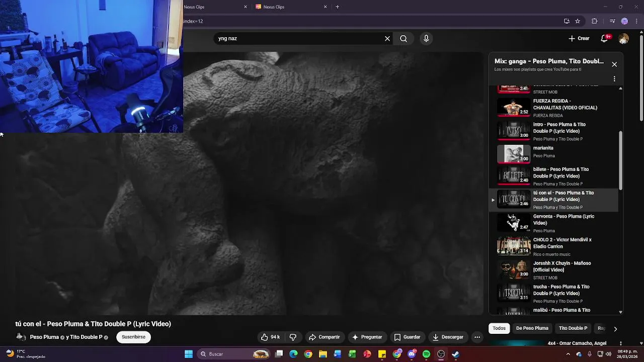Viewport: 644px width, 362px height.
Task: Open Sticky Notes from taskbar
Action: pos(382,354)
